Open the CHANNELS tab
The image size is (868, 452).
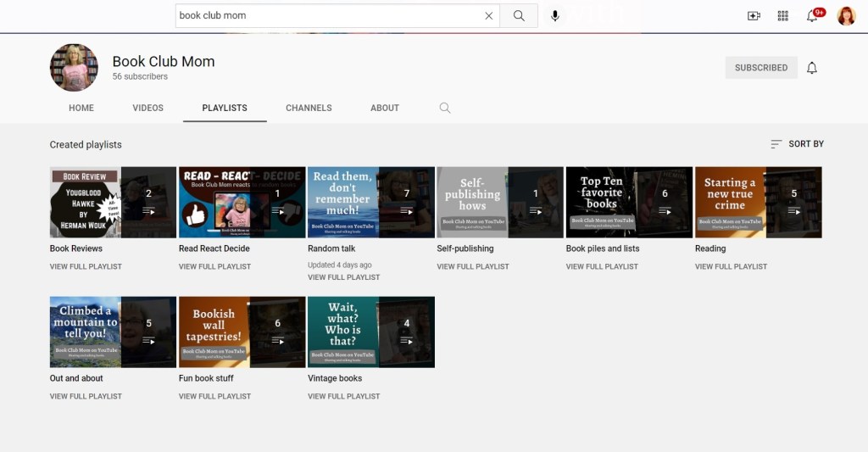309,109
